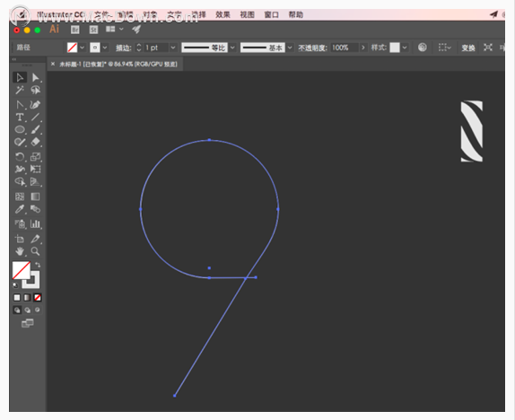Select the Eyedropper tool

coord(20,209)
